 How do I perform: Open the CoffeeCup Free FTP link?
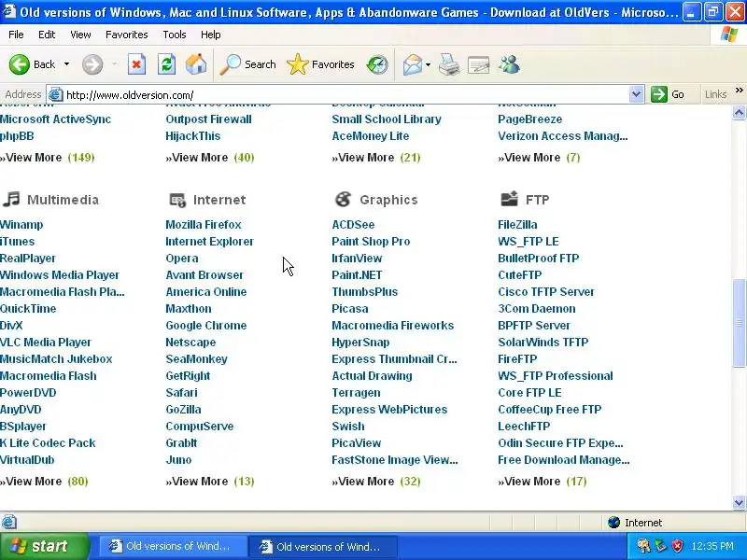[x=550, y=409]
